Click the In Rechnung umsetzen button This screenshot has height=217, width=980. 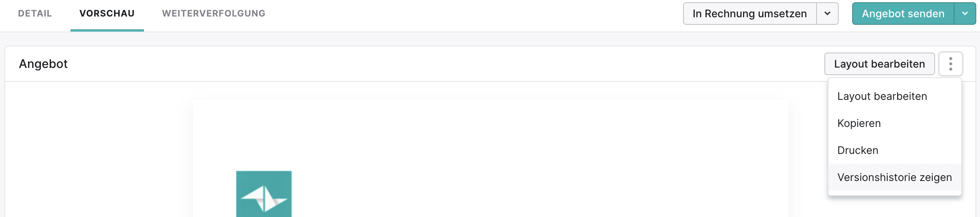(749, 14)
